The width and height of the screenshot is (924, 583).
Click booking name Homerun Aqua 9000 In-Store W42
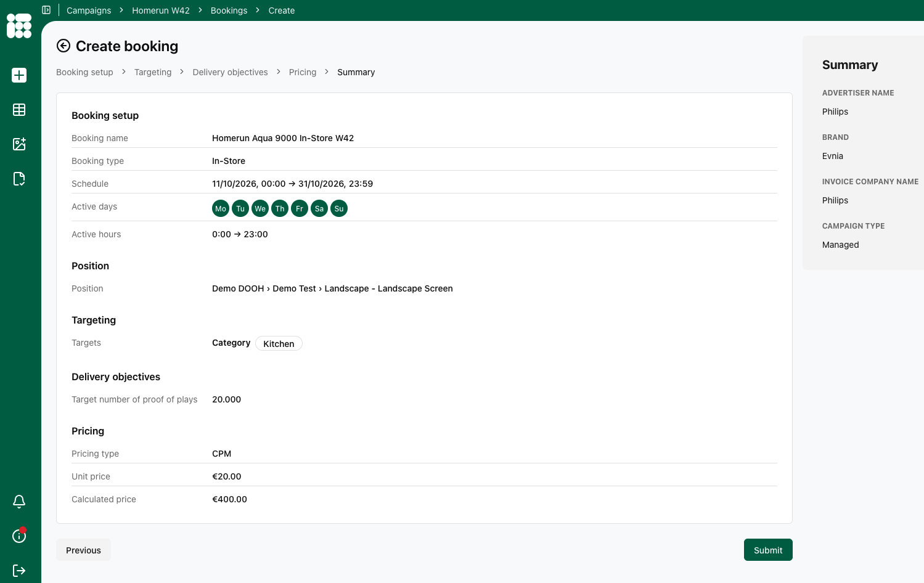pos(283,138)
